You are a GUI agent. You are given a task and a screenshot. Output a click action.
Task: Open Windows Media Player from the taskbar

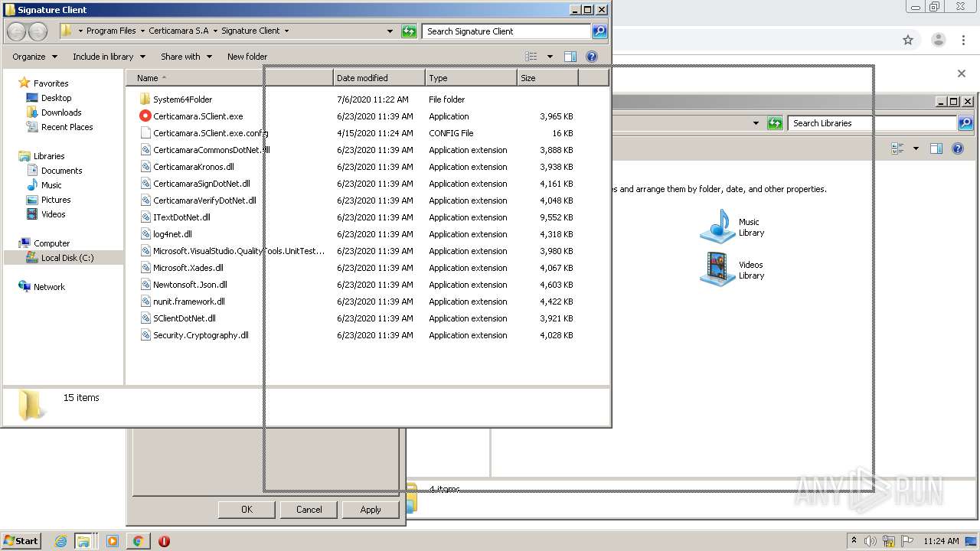click(x=113, y=541)
